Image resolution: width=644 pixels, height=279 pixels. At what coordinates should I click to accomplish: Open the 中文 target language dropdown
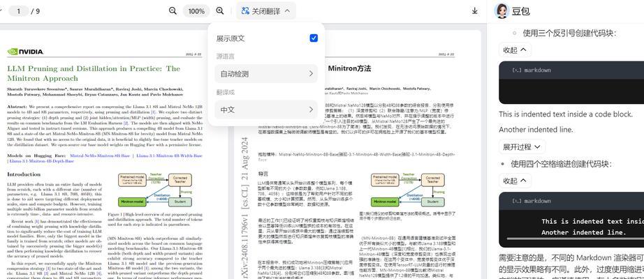pos(266,110)
